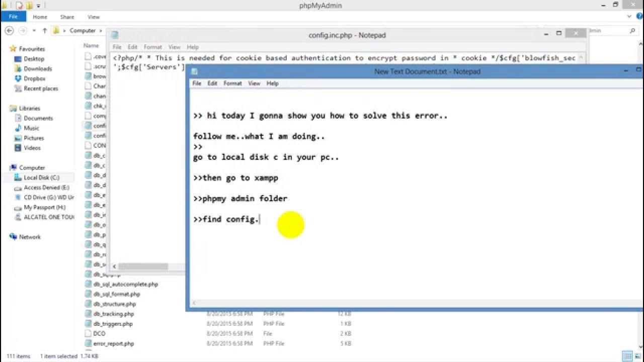Open Recent places in Favourites
This screenshot has height=362, width=644.
[x=41, y=88]
